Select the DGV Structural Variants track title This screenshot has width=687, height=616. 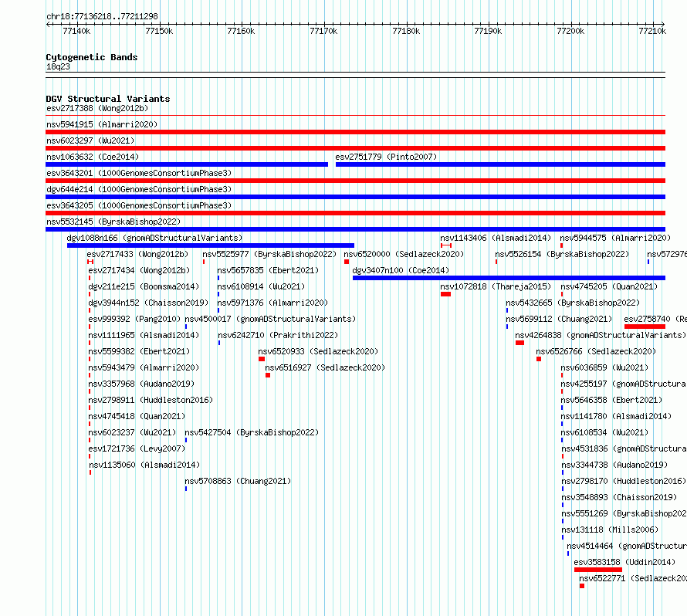coord(108,99)
